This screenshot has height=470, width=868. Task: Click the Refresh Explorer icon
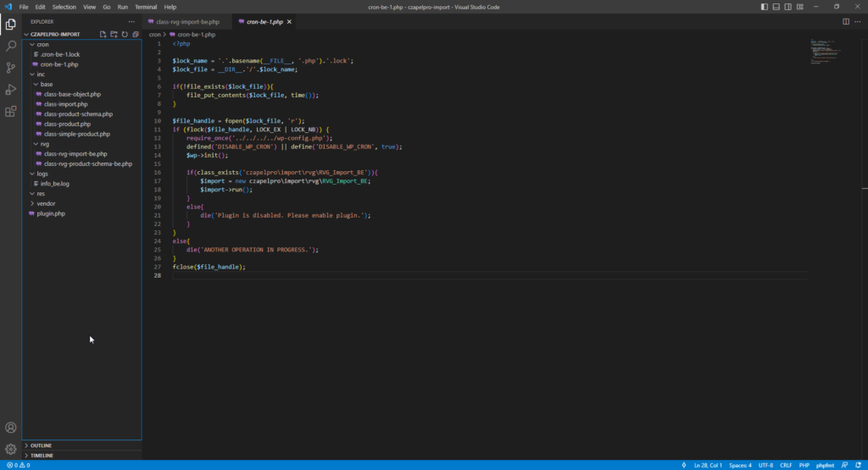(125, 34)
